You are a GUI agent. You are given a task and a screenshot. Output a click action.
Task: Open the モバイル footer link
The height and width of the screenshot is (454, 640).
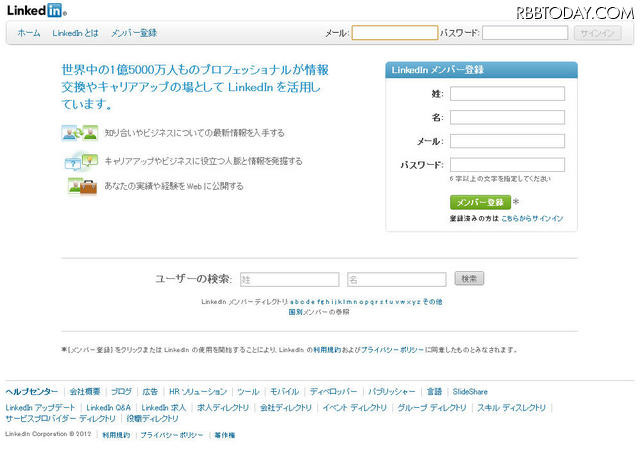tap(284, 392)
